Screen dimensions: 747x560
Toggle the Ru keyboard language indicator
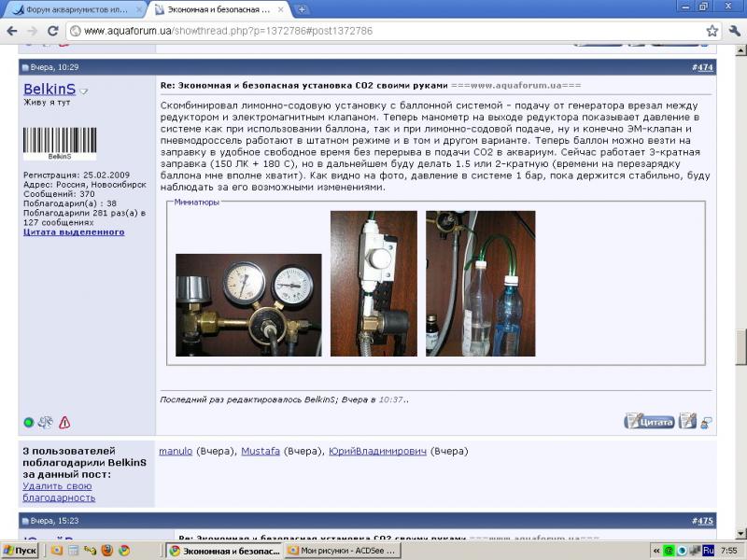coord(709,551)
